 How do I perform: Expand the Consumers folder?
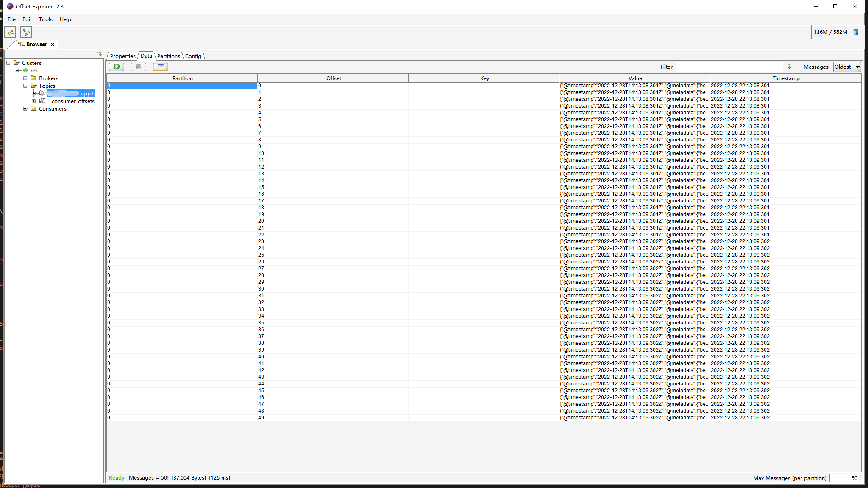coord(25,109)
